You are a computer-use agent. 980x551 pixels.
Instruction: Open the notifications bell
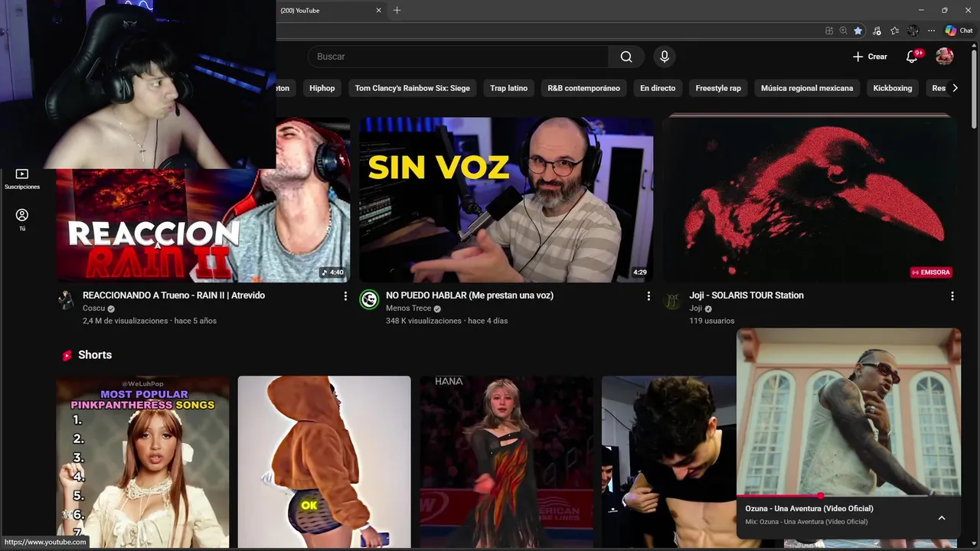(911, 57)
